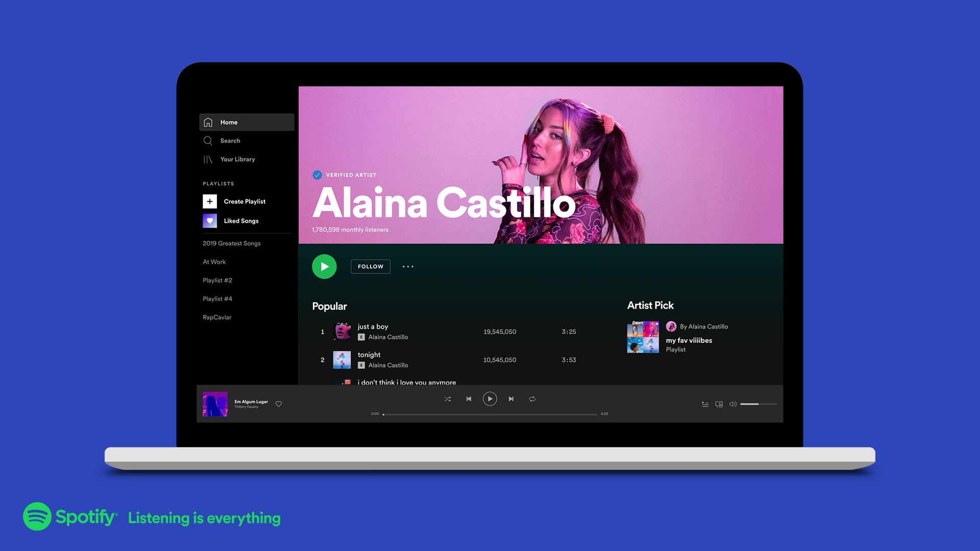Screen dimensions: 980x551
Task: Click the large green play button
Action: point(324,266)
